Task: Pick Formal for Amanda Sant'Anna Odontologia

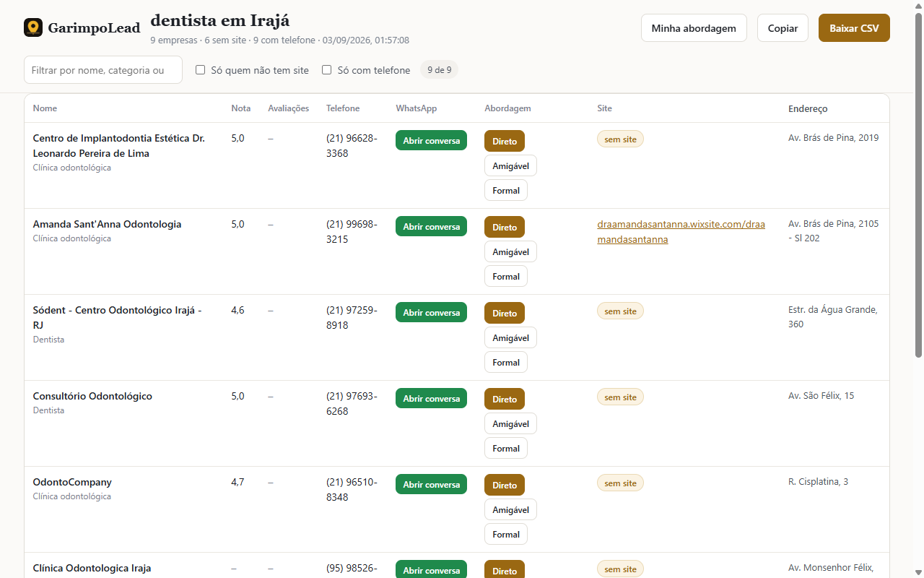Action: click(506, 276)
